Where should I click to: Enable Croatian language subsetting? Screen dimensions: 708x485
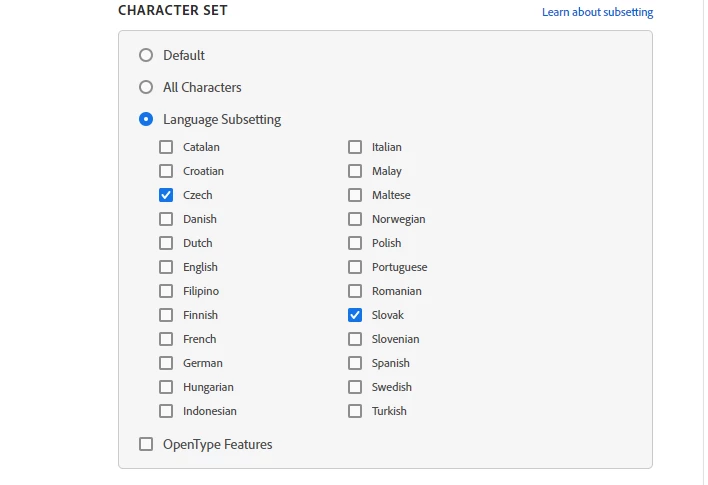point(166,171)
